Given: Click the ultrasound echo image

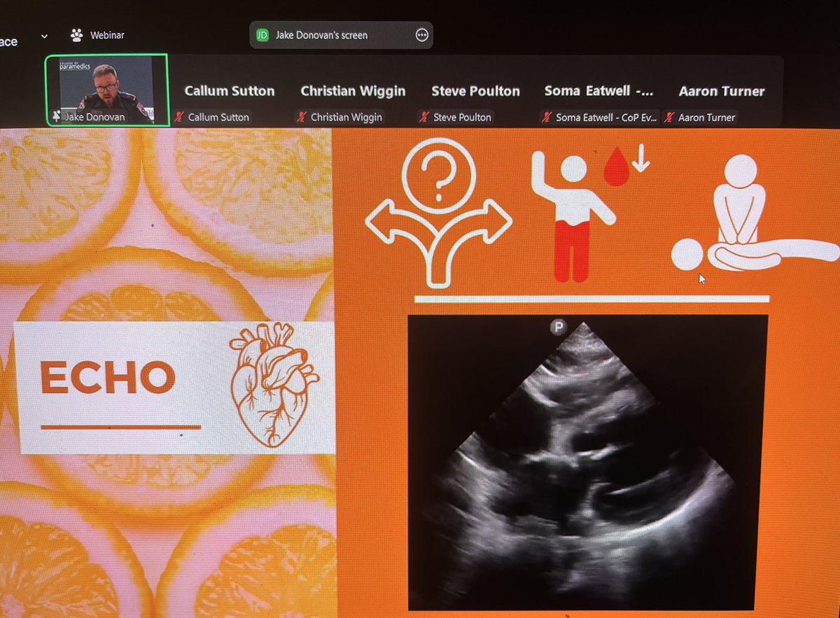Looking at the screenshot, I should pyautogui.click(x=587, y=462).
